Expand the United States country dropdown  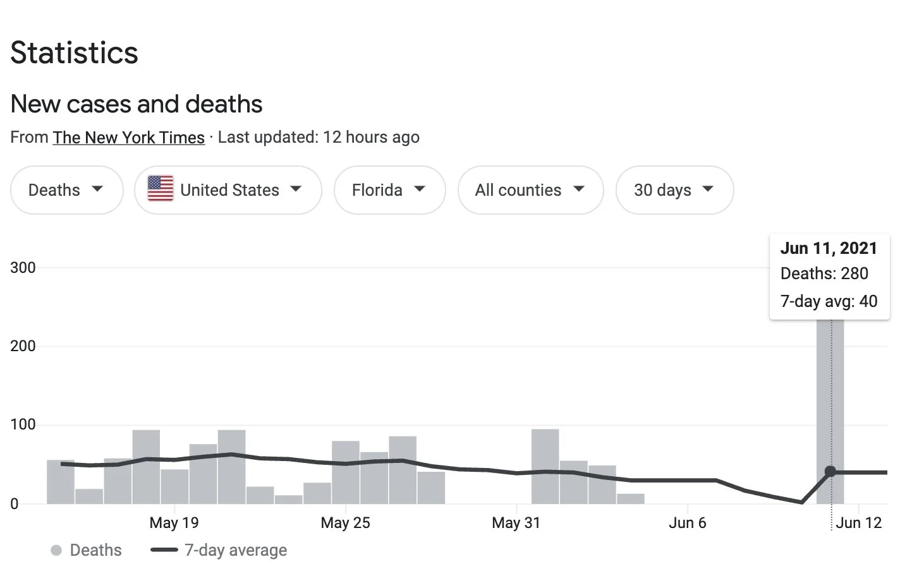[228, 190]
